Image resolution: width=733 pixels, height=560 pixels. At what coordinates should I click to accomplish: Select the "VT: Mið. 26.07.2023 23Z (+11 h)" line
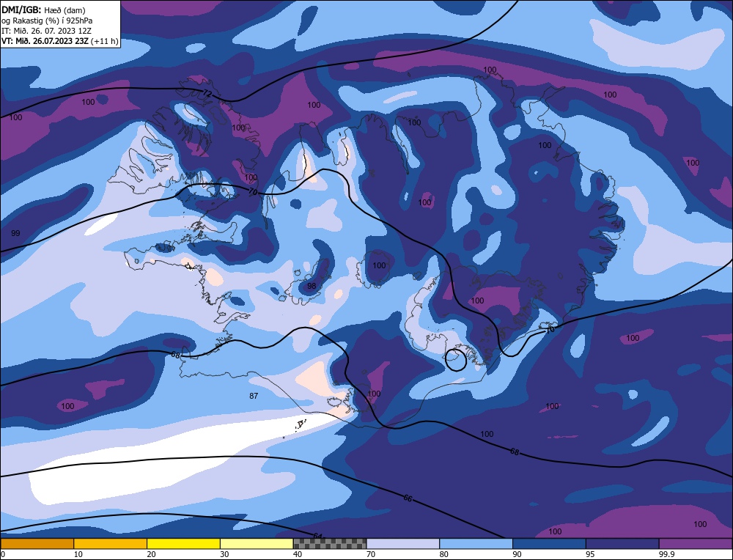(59, 41)
